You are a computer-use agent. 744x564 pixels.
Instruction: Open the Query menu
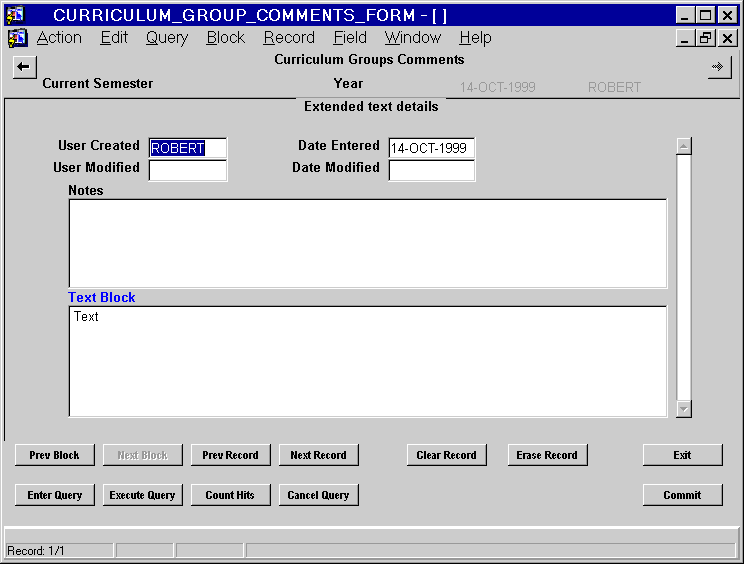click(x=167, y=37)
